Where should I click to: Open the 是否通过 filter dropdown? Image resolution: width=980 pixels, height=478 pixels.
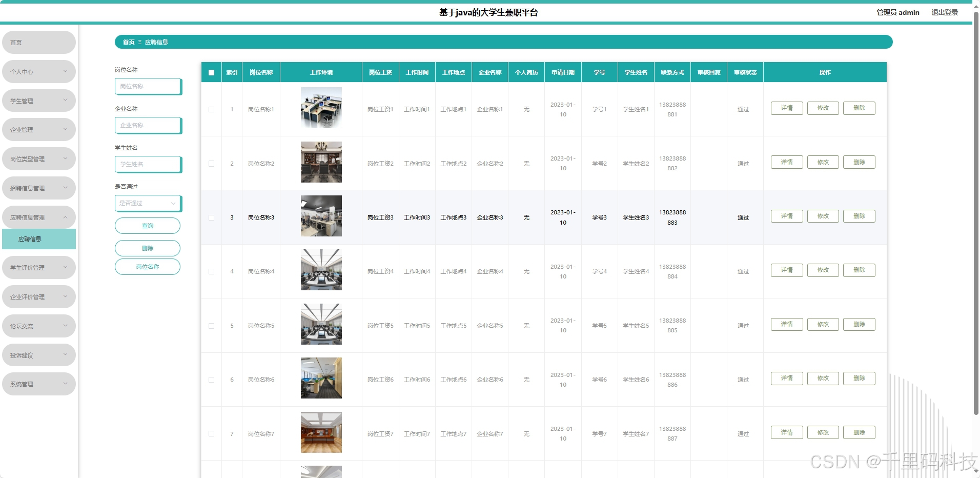[x=148, y=203]
